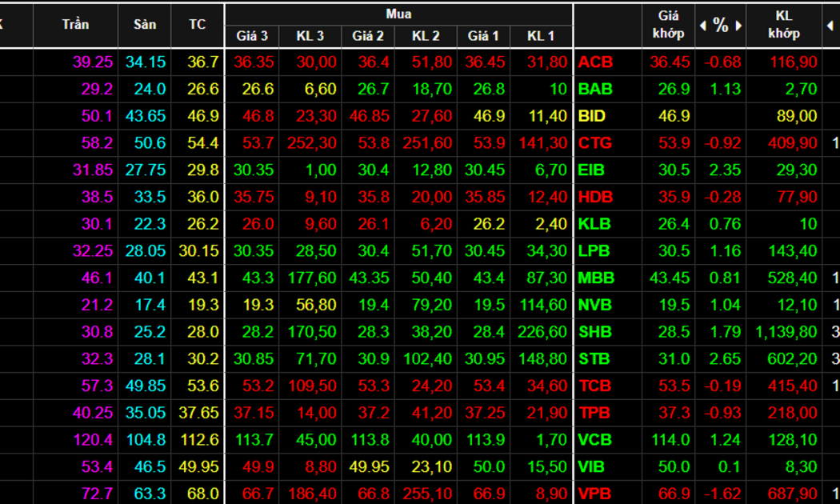This screenshot has width=840, height=504.
Task: Click the KL khớp column header
Action: 784,25
